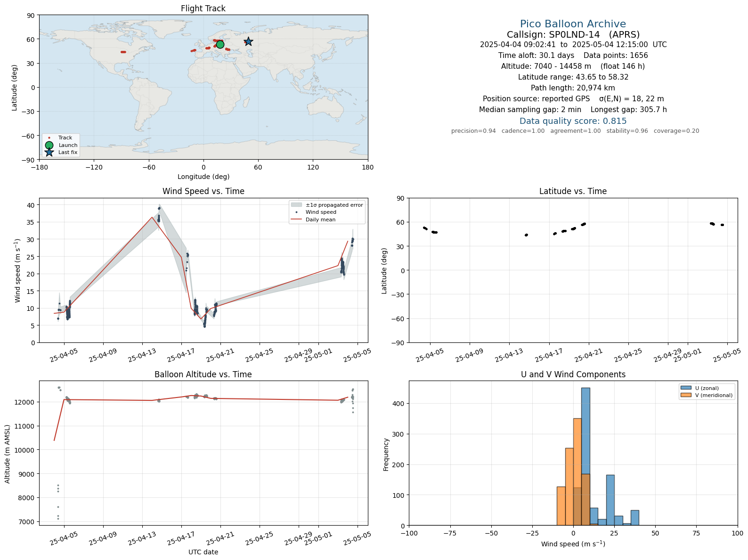Click the "UTC date" axis label
This screenshot has width=748, height=560.
pyautogui.click(x=203, y=552)
